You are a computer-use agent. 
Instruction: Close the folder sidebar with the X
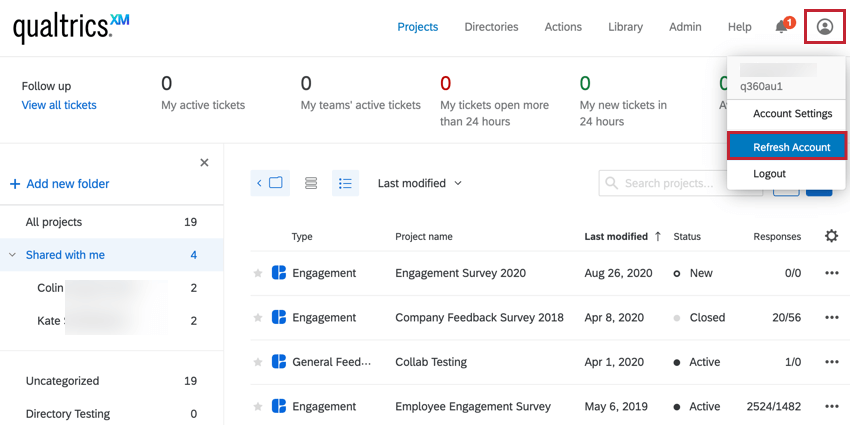(204, 163)
